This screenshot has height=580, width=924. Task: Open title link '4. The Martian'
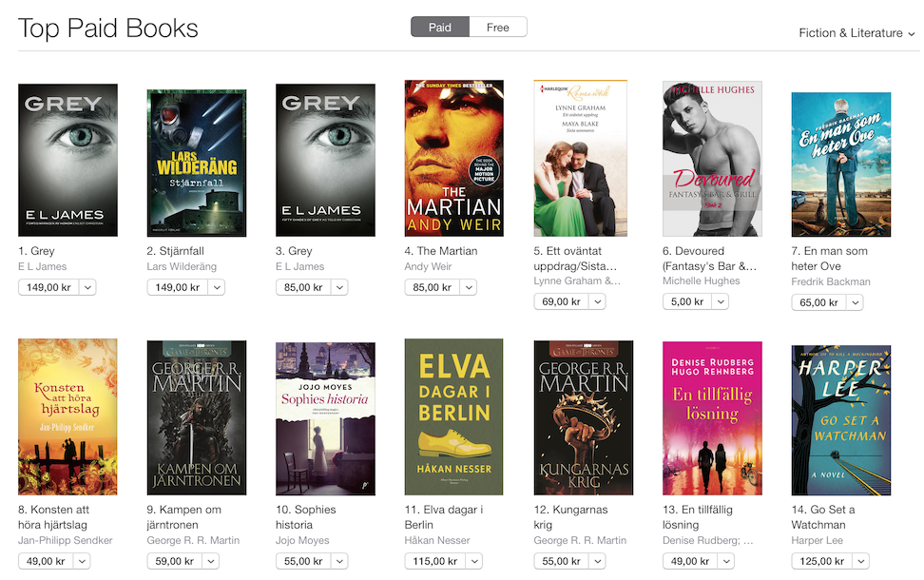click(441, 251)
